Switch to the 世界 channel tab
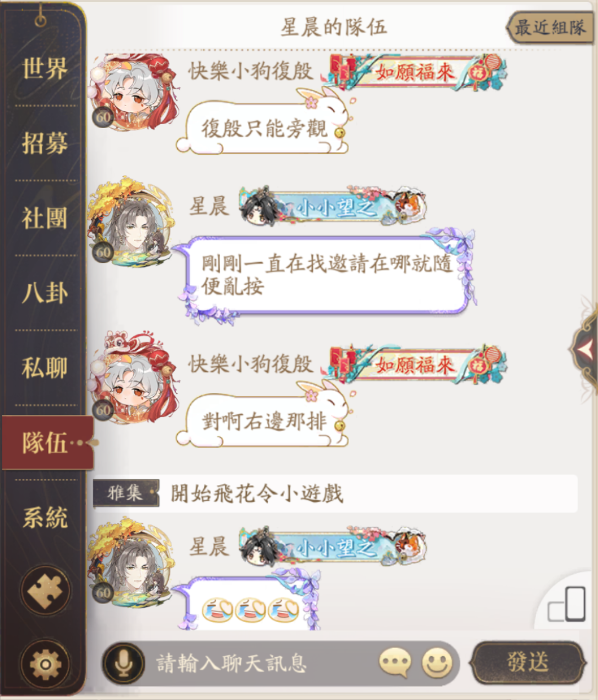The width and height of the screenshot is (598, 700). (45, 68)
